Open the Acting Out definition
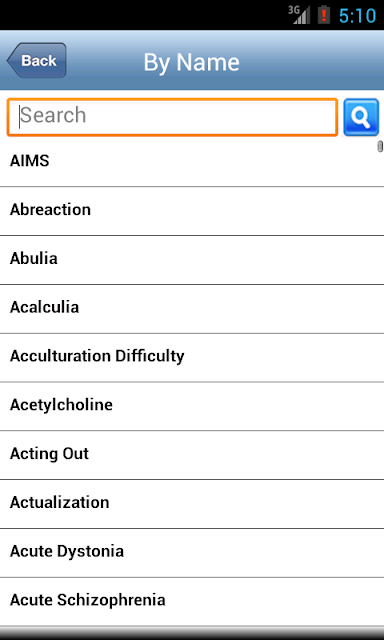 pos(192,455)
